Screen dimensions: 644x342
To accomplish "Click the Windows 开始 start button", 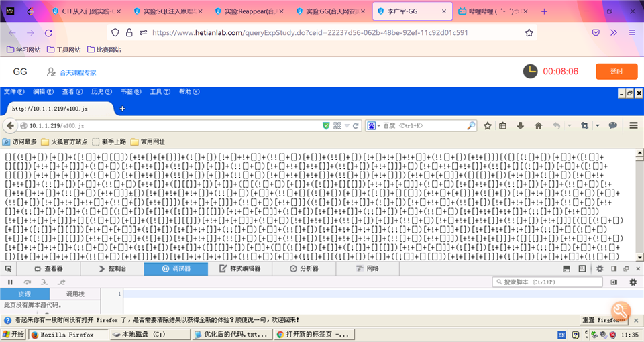I will (x=13, y=334).
